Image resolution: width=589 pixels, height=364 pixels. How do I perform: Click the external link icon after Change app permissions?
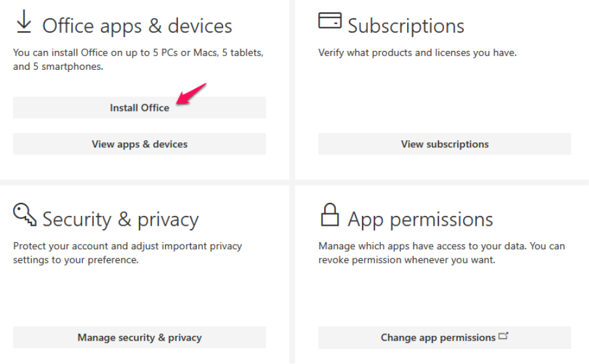point(503,337)
